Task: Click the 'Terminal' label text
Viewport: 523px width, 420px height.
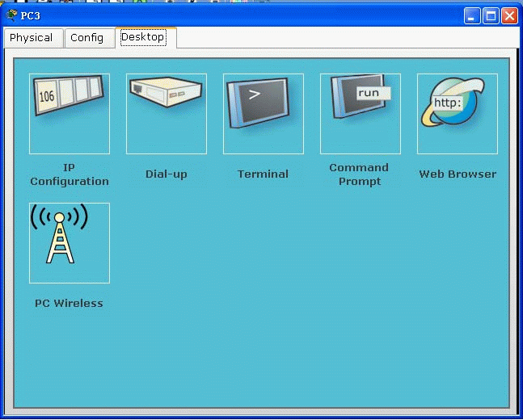Action: click(263, 174)
